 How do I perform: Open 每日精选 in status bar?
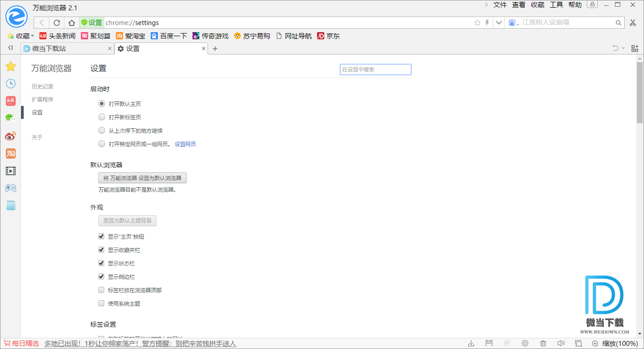click(21, 343)
